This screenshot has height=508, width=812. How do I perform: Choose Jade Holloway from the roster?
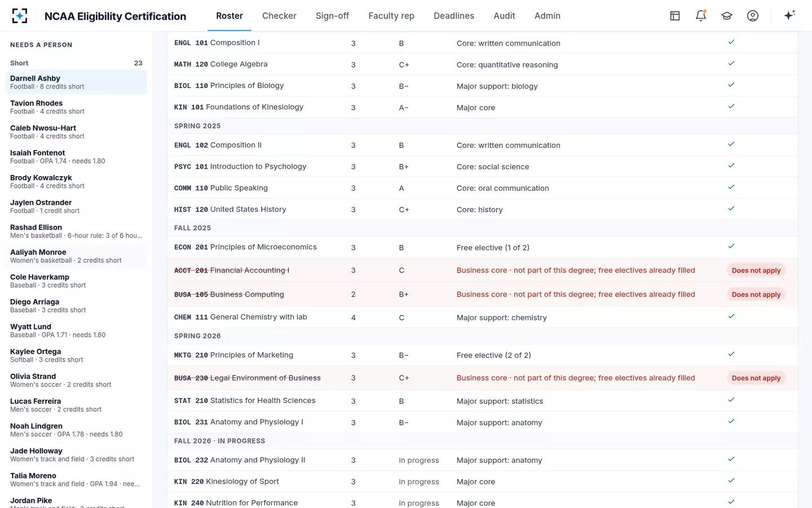coord(76,455)
